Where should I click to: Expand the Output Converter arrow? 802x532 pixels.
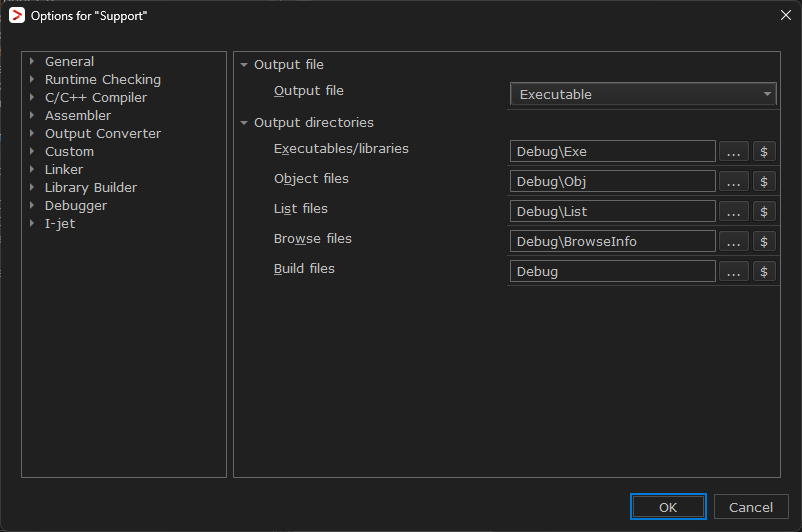[32, 133]
